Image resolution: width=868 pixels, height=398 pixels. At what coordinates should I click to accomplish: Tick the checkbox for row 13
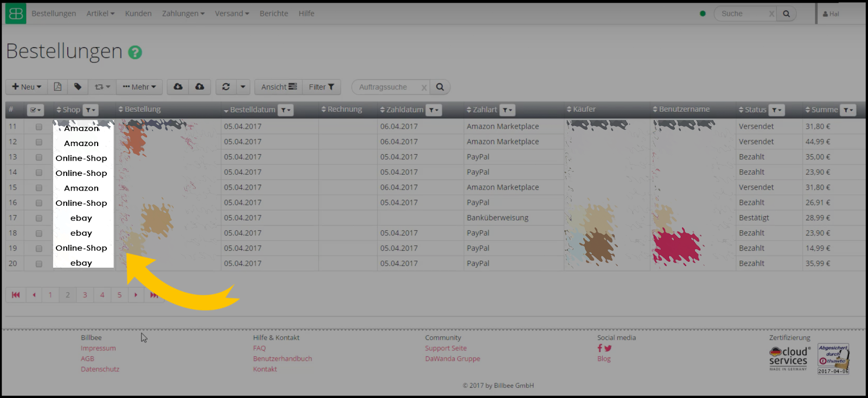[39, 157]
